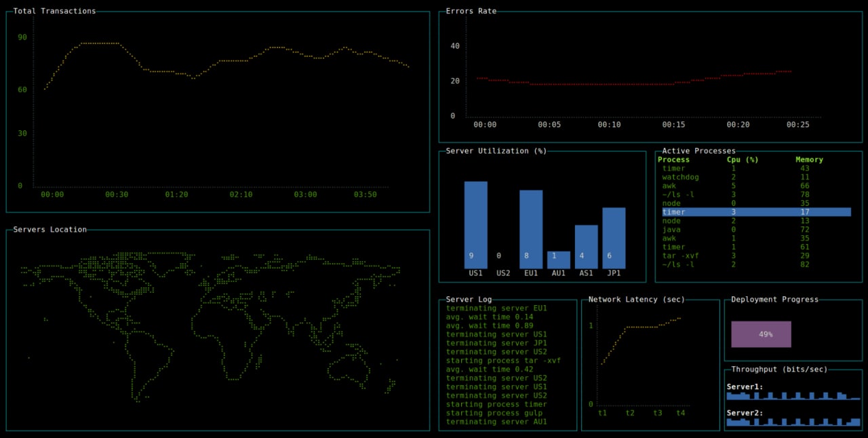Click the JP1 utilization bar
This screenshot has width=868, height=438.
[x=614, y=239]
